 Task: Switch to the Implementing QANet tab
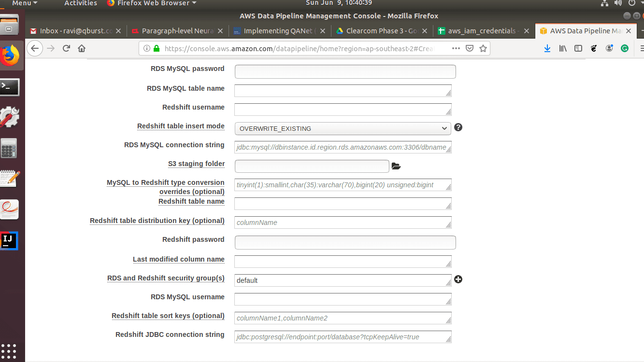[x=279, y=31]
